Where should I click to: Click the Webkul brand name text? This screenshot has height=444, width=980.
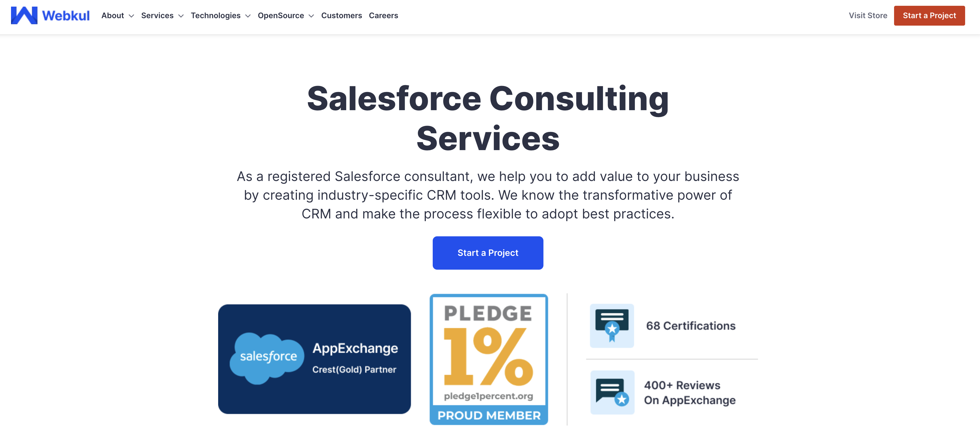coord(66,16)
